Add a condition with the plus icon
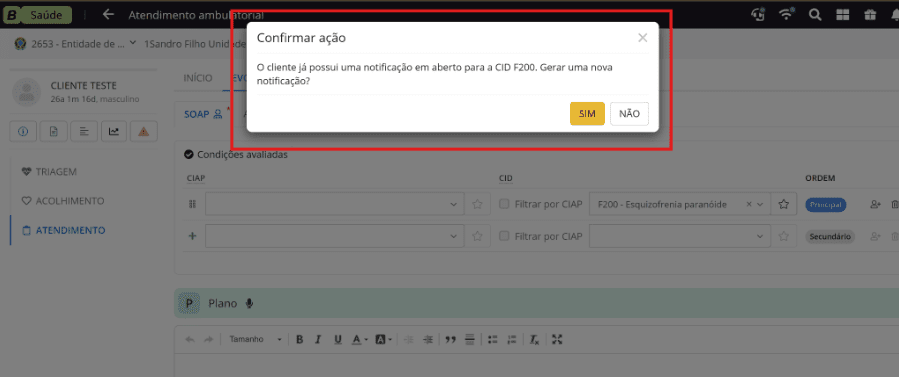Screen dimensions: 899x377 (x=193, y=236)
